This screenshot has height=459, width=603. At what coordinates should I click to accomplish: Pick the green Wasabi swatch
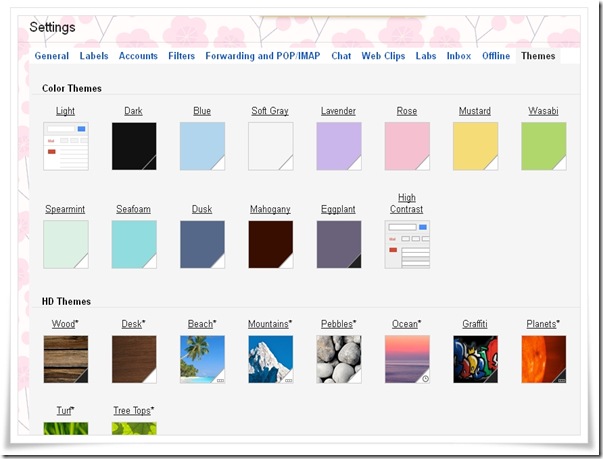point(543,146)
